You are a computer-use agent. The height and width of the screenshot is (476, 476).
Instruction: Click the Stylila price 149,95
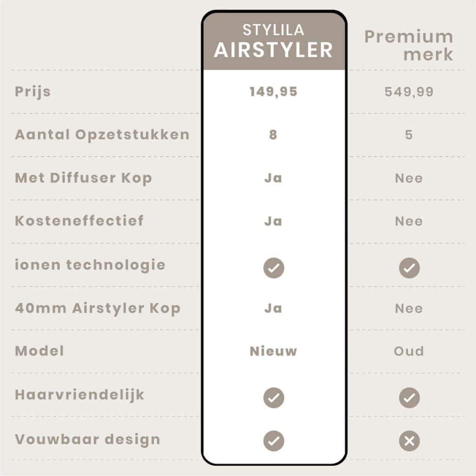tap(273, 92)
